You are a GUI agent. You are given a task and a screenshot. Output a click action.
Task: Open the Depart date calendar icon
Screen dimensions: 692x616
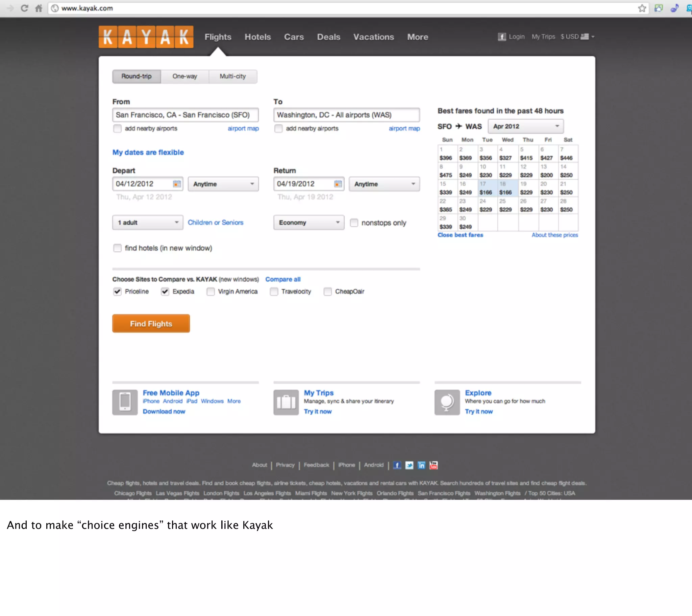pos(177,184)
